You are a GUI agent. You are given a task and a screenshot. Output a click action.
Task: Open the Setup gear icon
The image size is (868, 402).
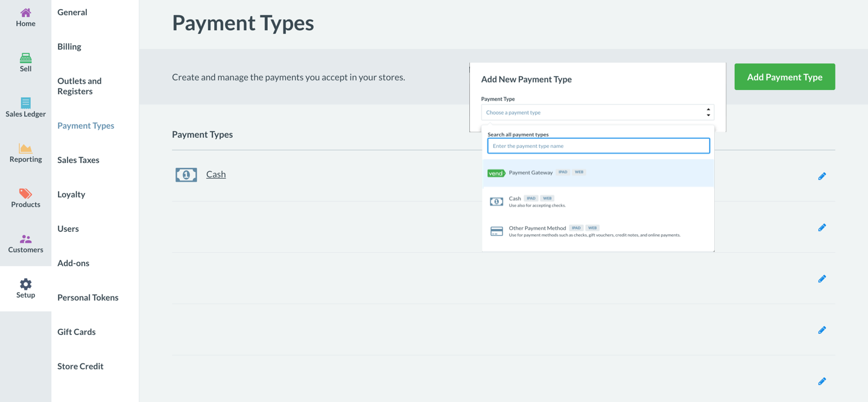(25, 284)
